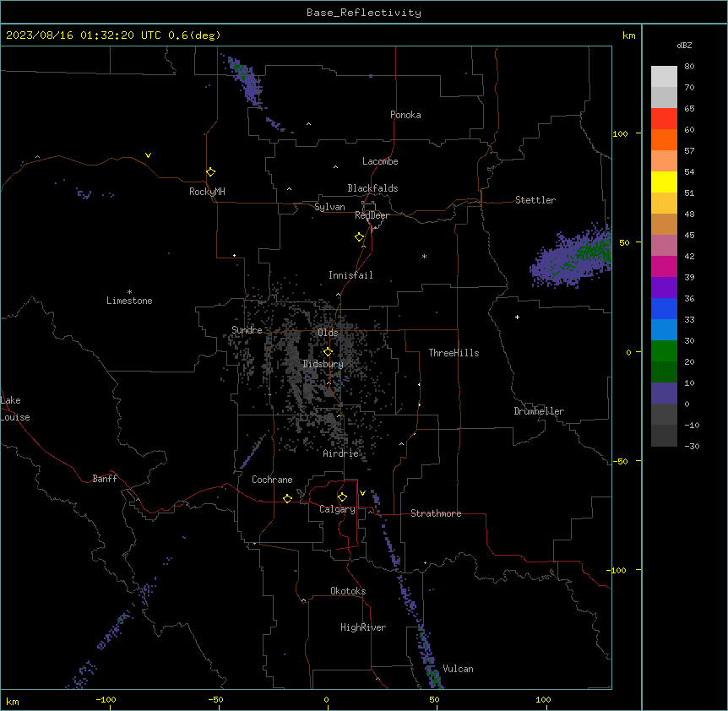Click the HighRiver label
This screenshot has width=728, height=711.
tap(363, 627)
